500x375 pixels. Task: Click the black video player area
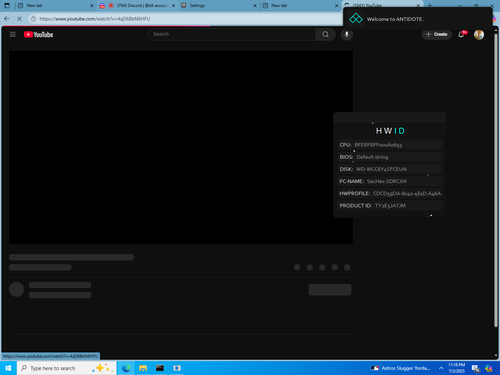[x=181, y=147]
